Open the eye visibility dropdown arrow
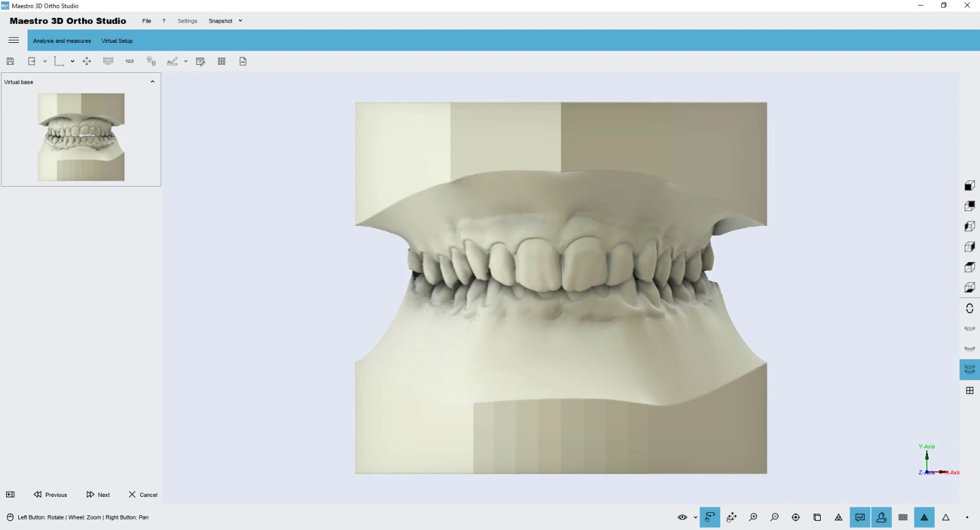 (x=695, y=517)
